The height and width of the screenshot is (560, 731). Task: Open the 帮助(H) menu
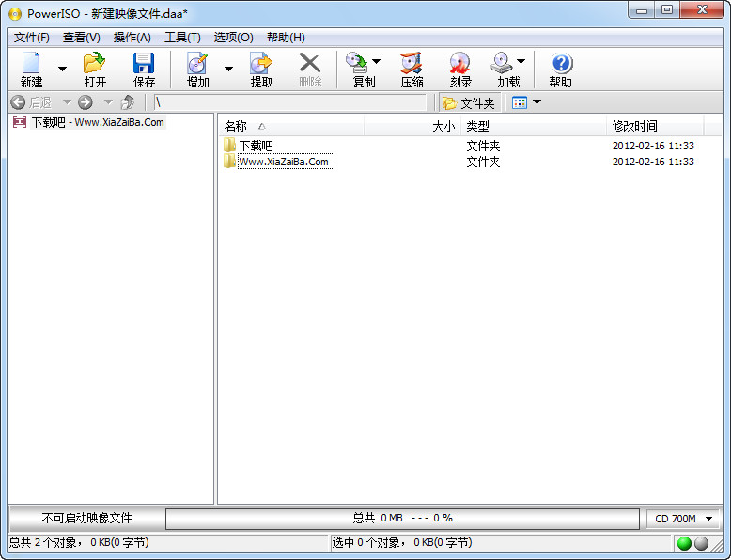(286, 38)
